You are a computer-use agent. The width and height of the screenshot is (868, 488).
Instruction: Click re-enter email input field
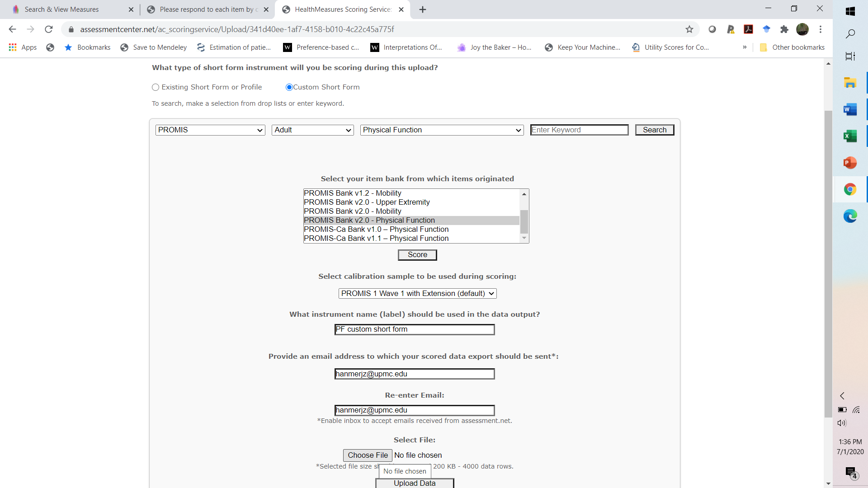click(x=415, y=410)
